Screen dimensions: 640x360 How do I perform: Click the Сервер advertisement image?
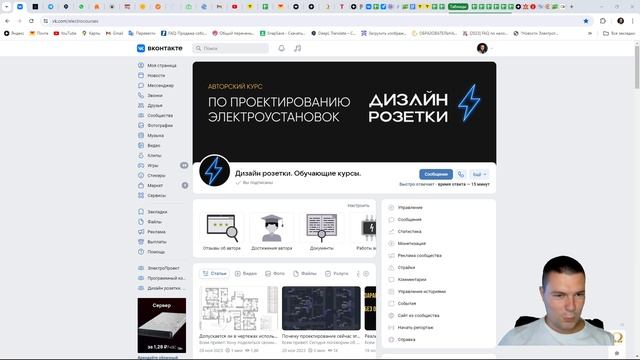162,325
